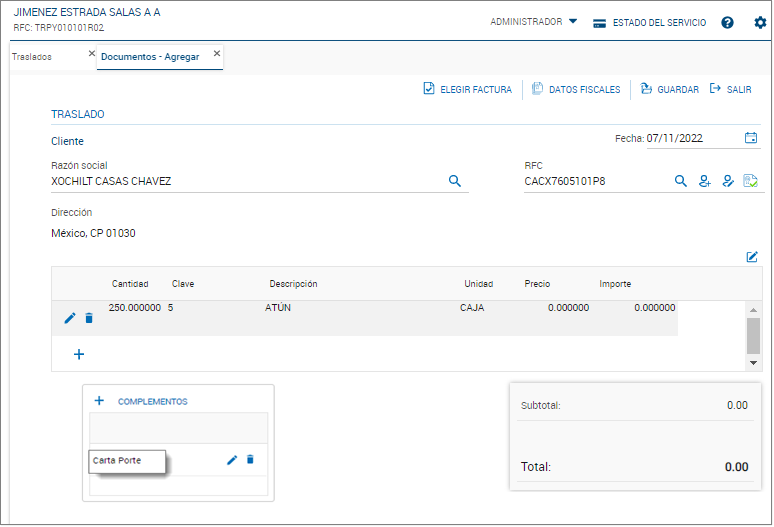Click the search icon next to RFC

click(681, 181)
